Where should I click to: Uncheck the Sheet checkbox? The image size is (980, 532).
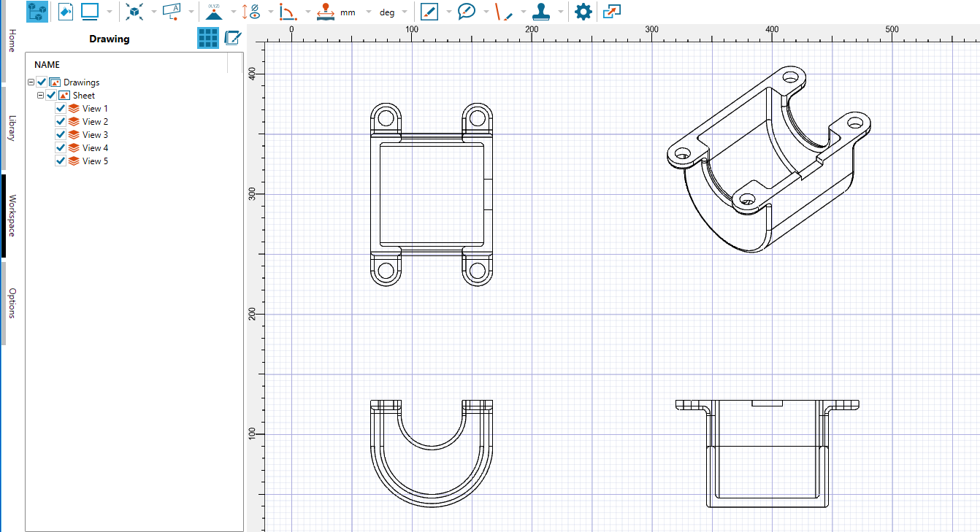tap(51, 96)
